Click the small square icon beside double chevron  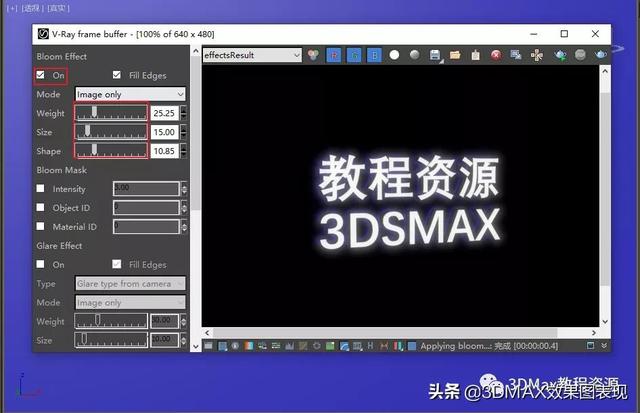coord(590,346)
